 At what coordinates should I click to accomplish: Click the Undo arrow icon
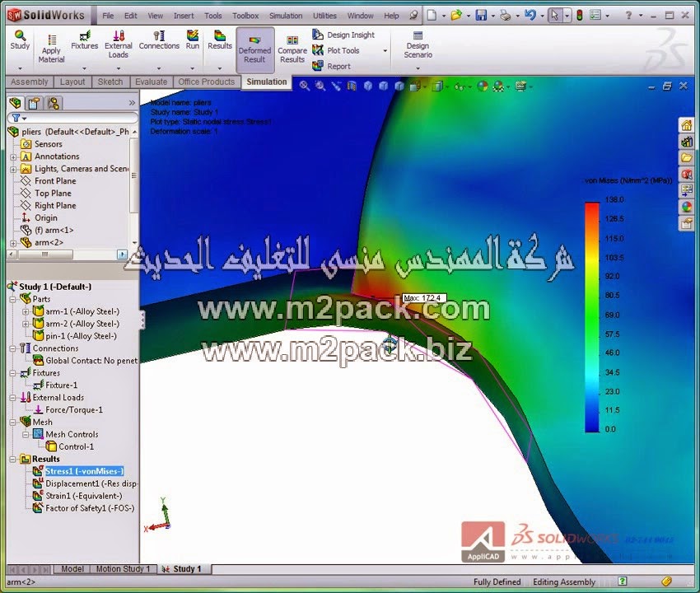coord(530,15)
